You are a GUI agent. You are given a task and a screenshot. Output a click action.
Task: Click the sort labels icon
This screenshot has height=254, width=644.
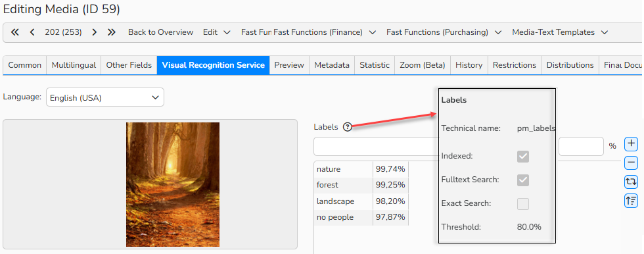631,201
